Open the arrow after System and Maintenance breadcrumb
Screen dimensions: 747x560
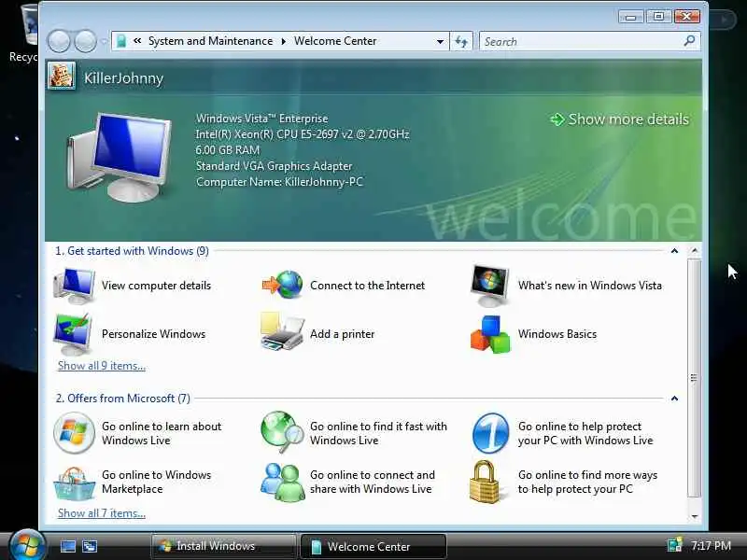(x=284, y=41)
